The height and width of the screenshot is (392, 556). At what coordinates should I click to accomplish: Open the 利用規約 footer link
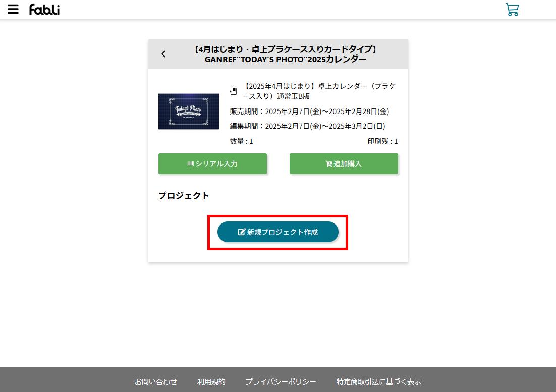pos(211,382)
